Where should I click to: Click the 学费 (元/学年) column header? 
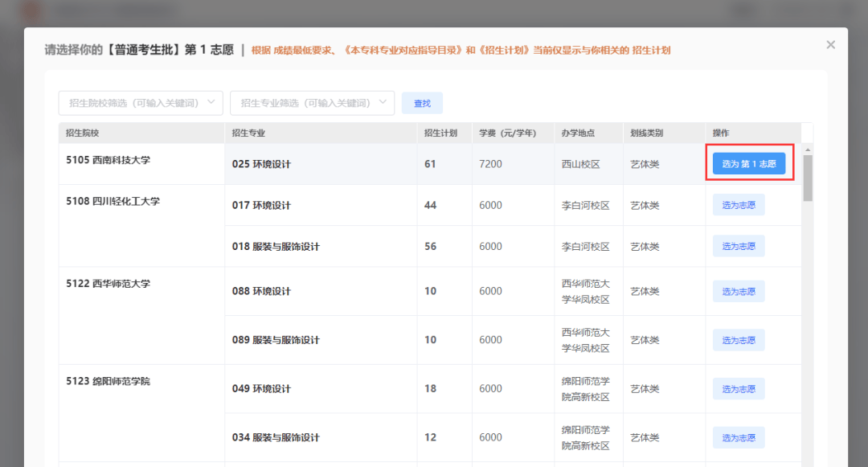[x=507, y=133]
